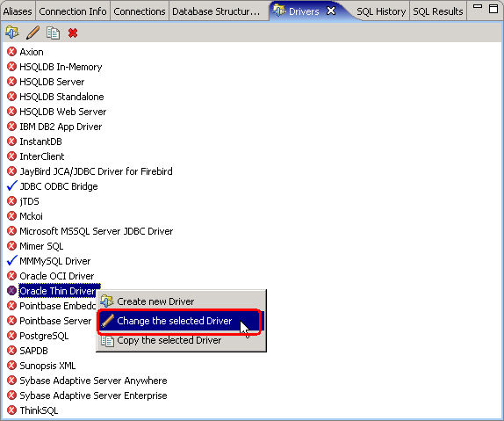Click the Create new Driver toolbar icon
The width and height of the screenshot is (504, 421).
(12, 33)
